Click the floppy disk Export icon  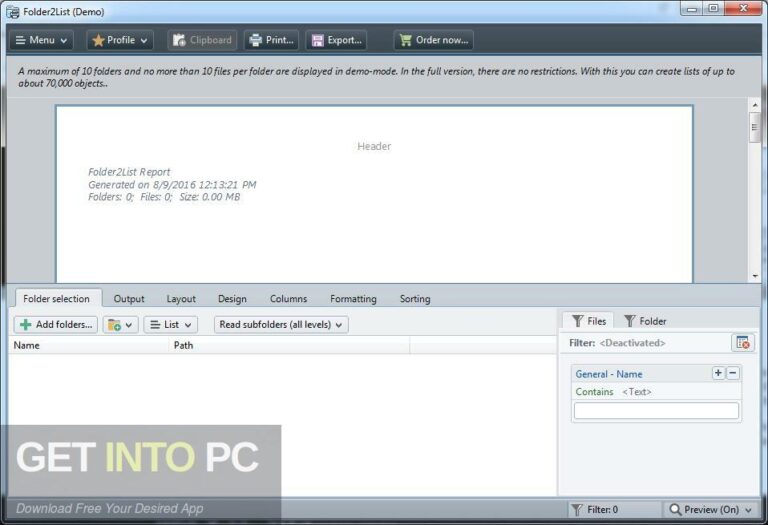[317, 40]
